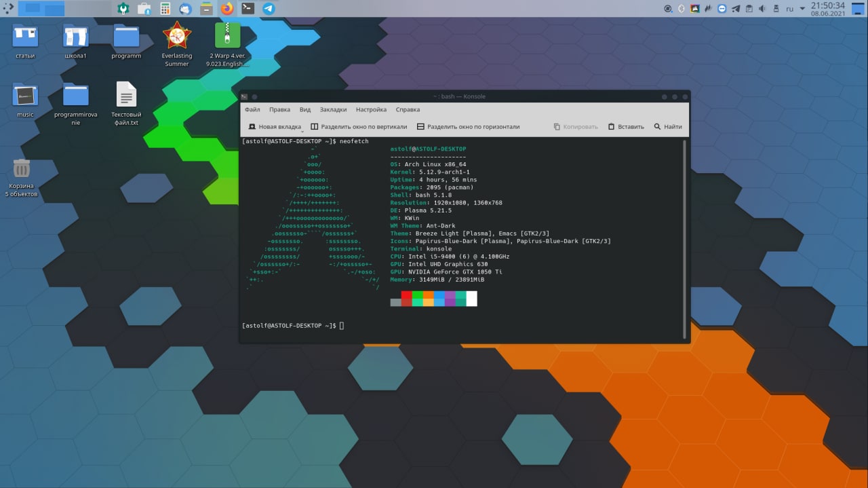868x488 pixels.
Task: Switch the ru keyboard layout indicator
Action: point(789,9)
